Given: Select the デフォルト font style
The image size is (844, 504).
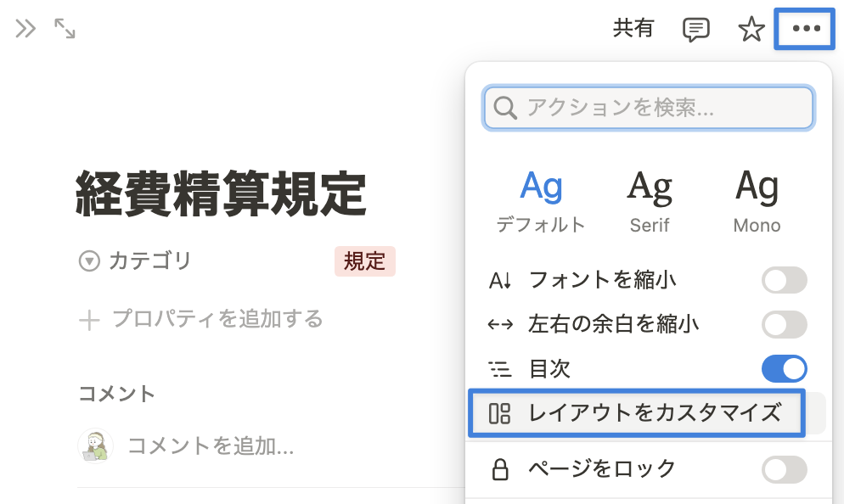Looking at the screenshot, I should point(541,202).
